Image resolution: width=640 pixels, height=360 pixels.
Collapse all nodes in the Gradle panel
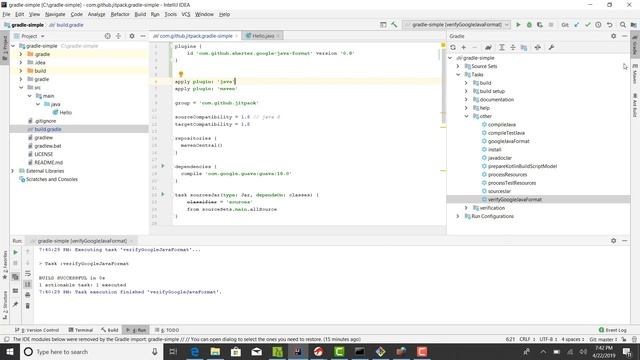pyautogui.click(x=513, y=47)
